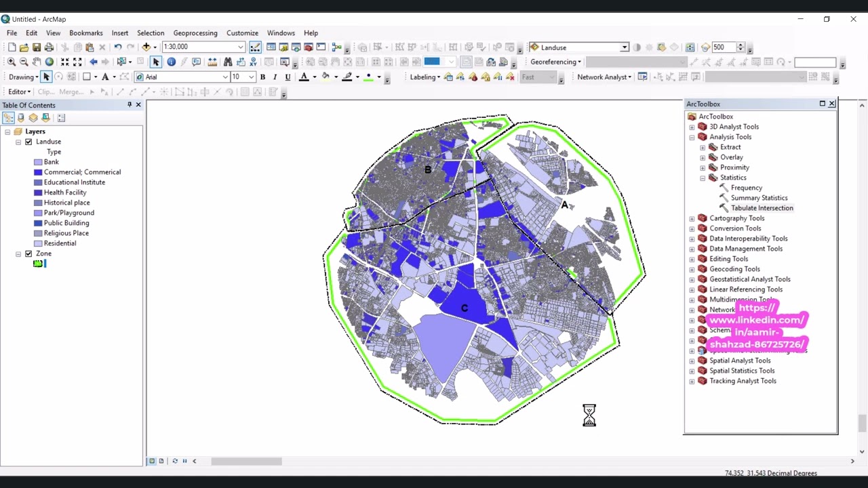Open the Find binoculars tool
The height and width of the screenshot is (488, 868).
[x=228, y=62]
